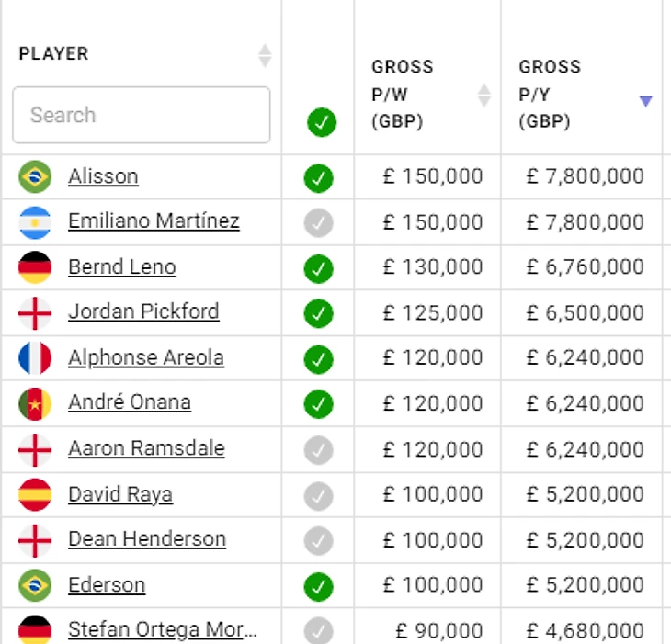Toggle the grey checkmark in Aaron Ramsdale's row
This screenshot has height=644, width=671.
click(x=319, y=449)
